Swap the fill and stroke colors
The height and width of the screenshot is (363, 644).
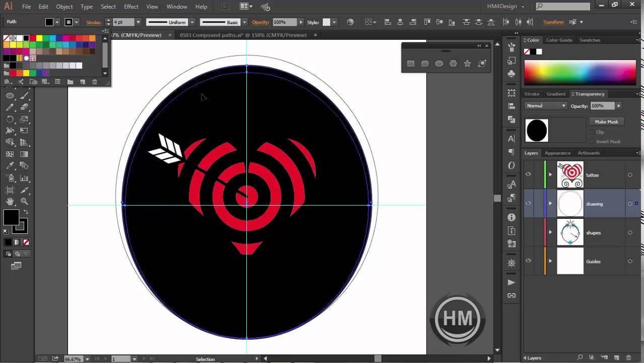pos(25,212)
